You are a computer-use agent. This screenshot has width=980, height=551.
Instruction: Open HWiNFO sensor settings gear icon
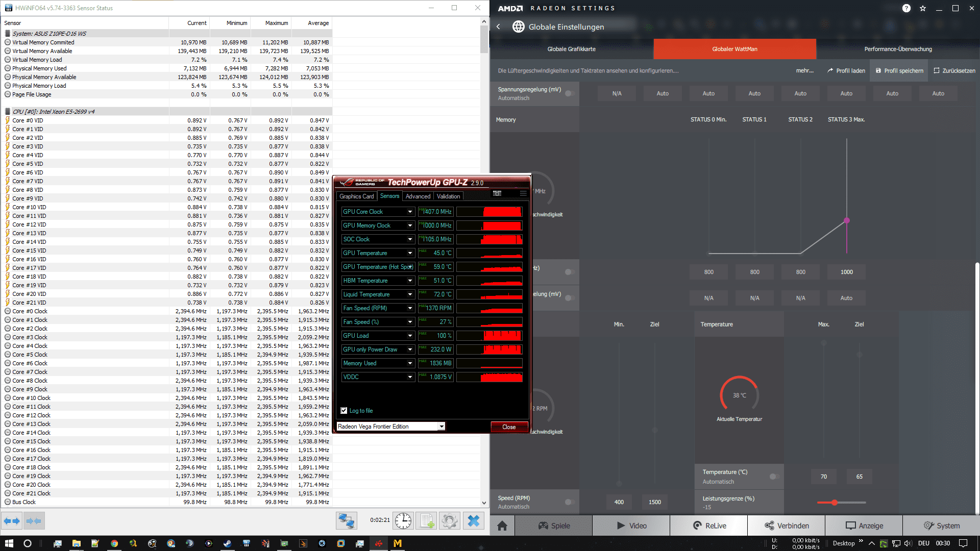450,521
